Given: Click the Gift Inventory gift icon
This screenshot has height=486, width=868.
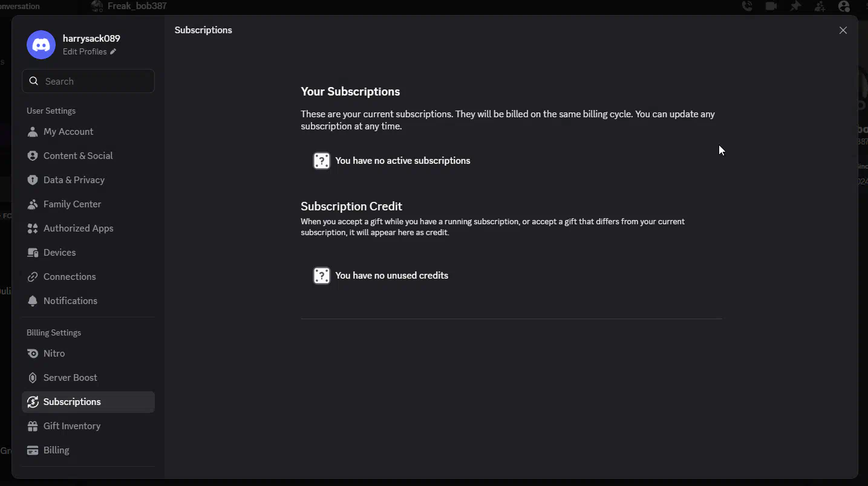Looking at the screenshot, I should tap(33, 426).
